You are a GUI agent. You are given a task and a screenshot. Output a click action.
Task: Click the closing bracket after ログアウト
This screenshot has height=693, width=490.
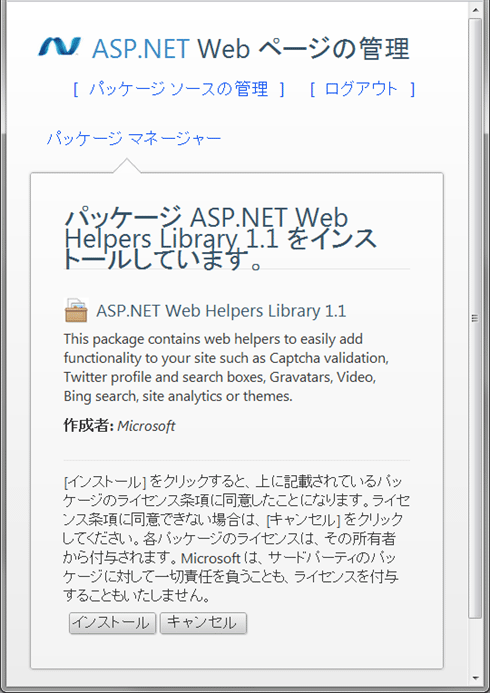click(x=412, y=90)
